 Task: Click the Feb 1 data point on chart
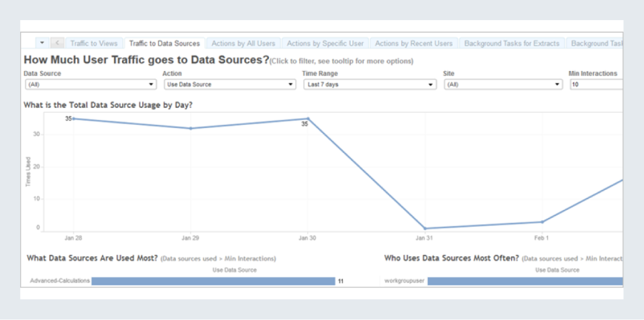542,222
